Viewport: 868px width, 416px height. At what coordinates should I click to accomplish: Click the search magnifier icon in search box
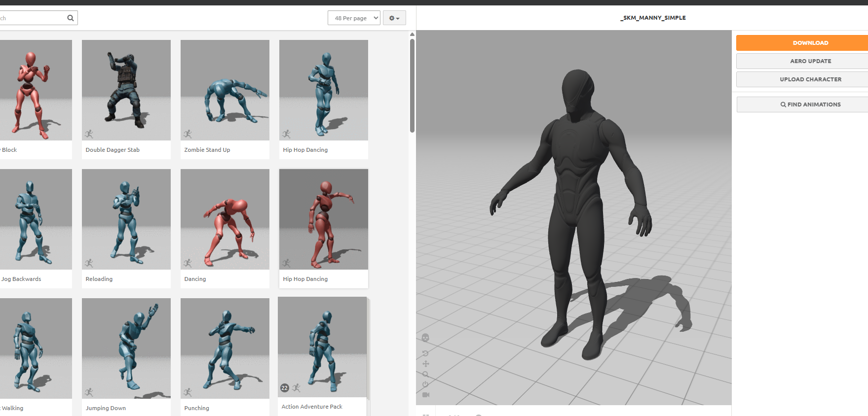[71, 18]
